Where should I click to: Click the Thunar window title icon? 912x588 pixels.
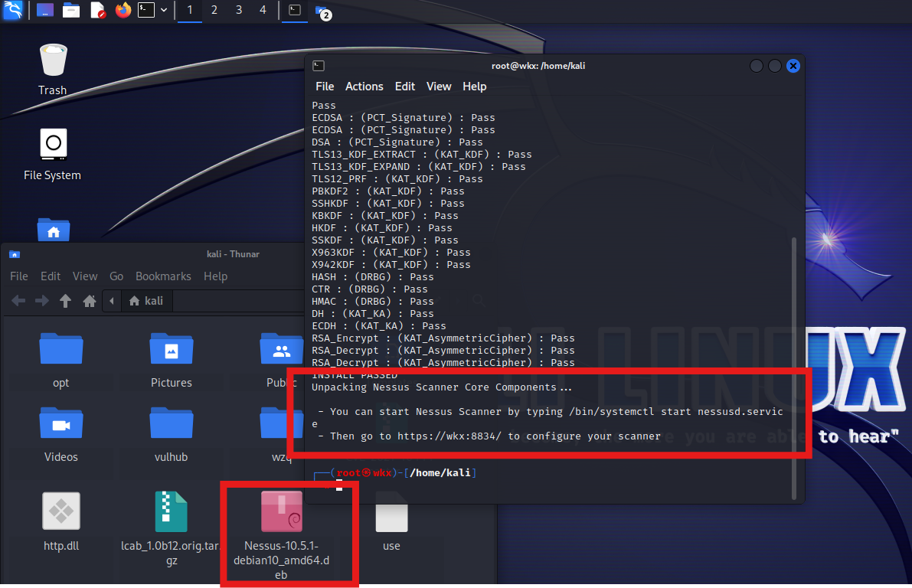(x=15, y=254)
